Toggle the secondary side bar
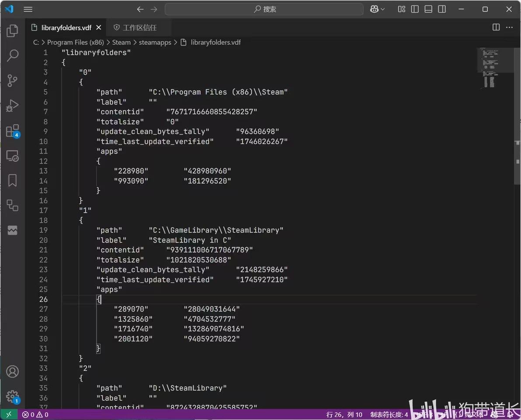This screenshot has height=420, width=521. (442, 9)
